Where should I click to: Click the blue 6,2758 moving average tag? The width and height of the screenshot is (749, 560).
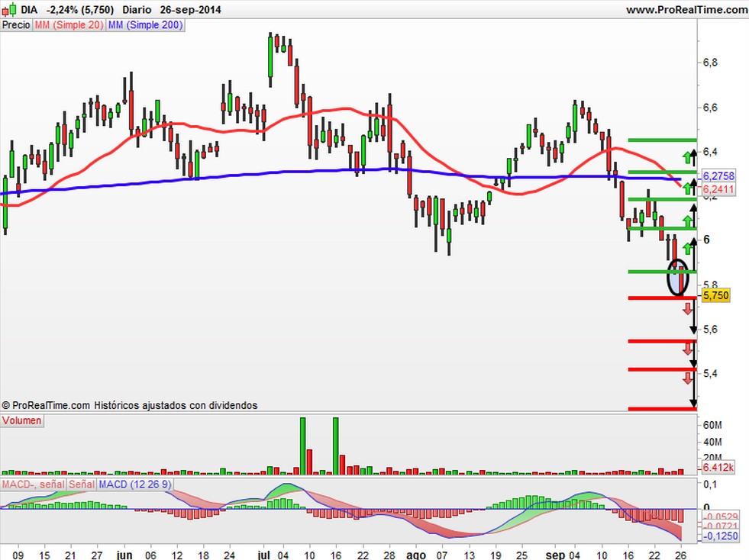click(x=718, y=175)
